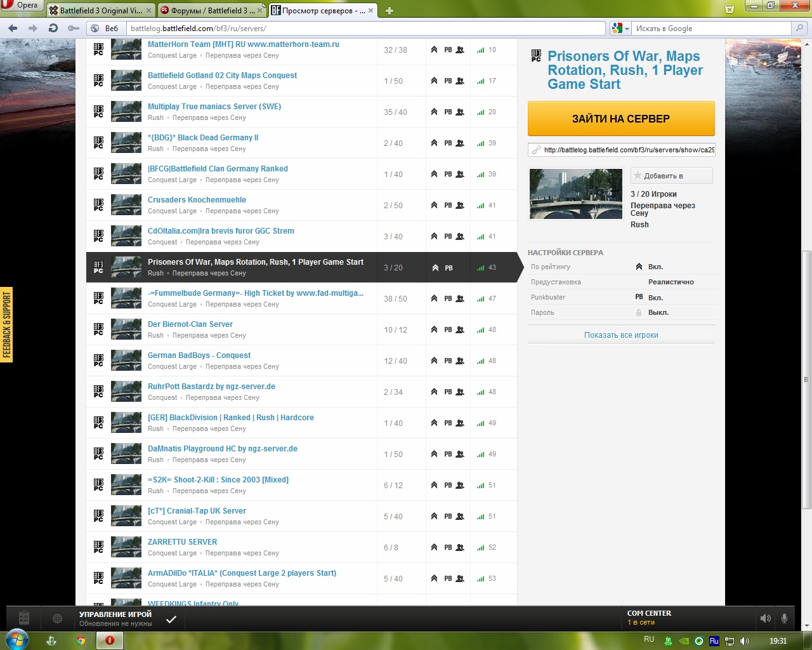Open CdOItalia.com|Ira brevis furor GGC Strem
This screenshot has height=650, width=812.
[x=221, y=231]
